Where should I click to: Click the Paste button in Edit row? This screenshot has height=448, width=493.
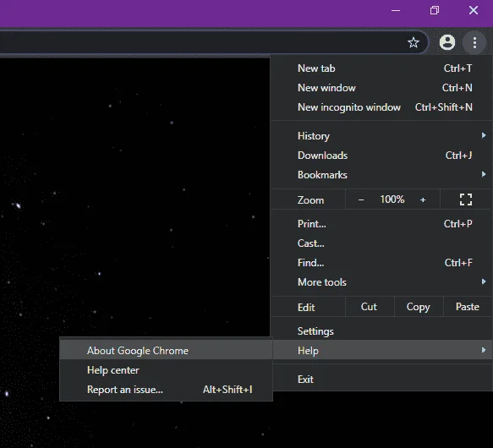pos(468,307)
